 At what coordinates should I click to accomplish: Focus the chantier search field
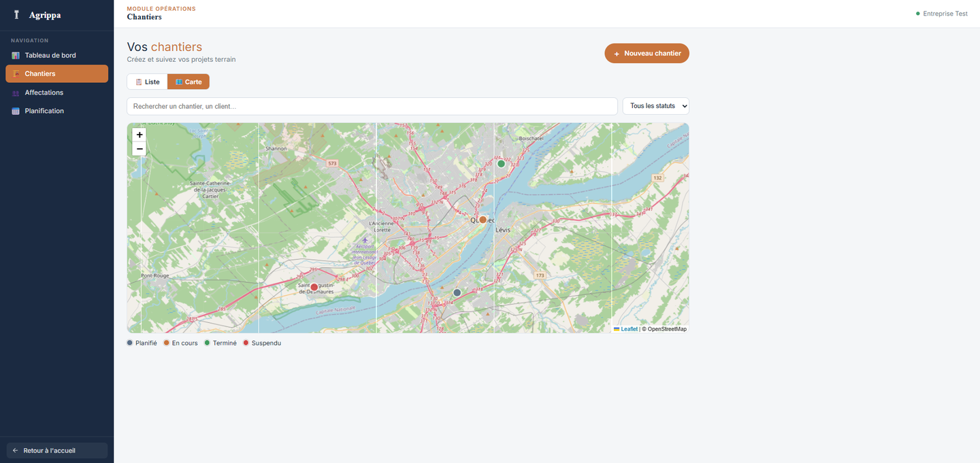372,106
